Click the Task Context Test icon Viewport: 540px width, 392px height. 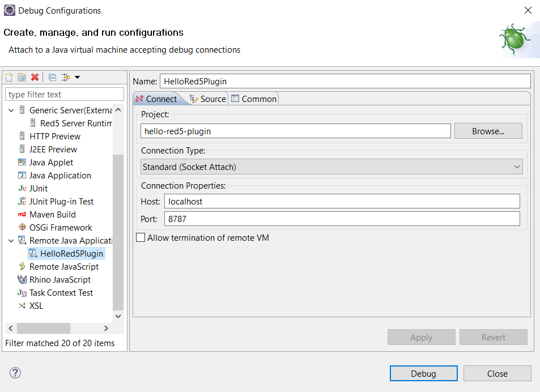point(22,293)
